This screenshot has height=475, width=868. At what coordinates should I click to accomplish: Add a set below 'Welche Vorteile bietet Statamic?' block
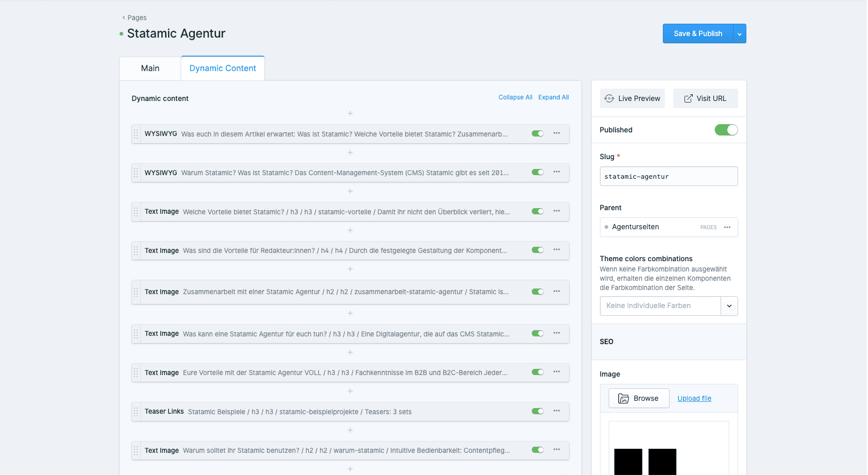click(x=350, y=230)
